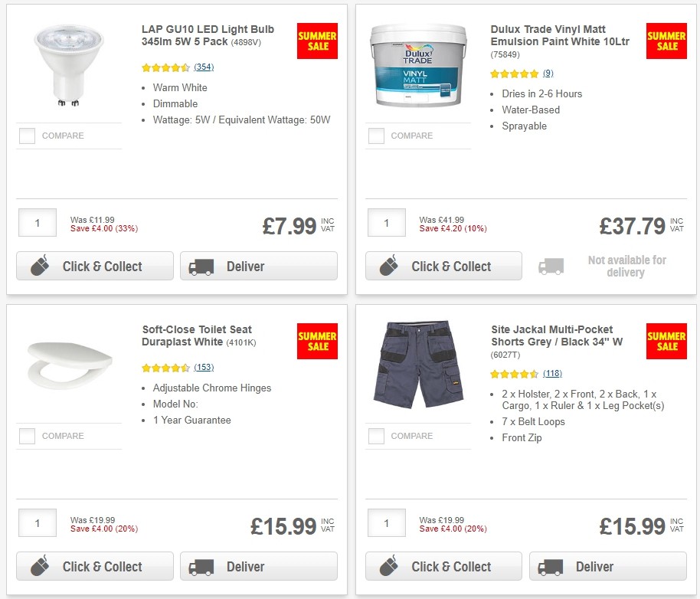Viewport: 700px width, 599px height.
Task: Check COMPARE for Dulux Trade emulsion paint
Action: tap(376, 136)
